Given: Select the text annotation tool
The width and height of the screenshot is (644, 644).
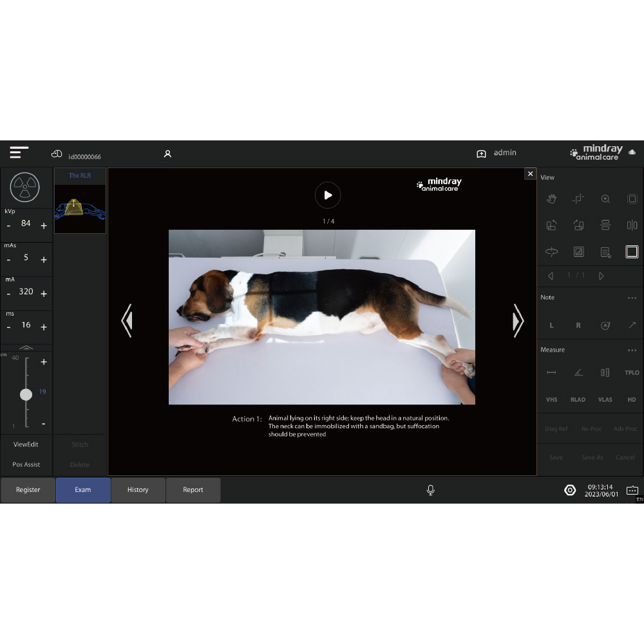Looking at the screenshot, I should 605,325.
